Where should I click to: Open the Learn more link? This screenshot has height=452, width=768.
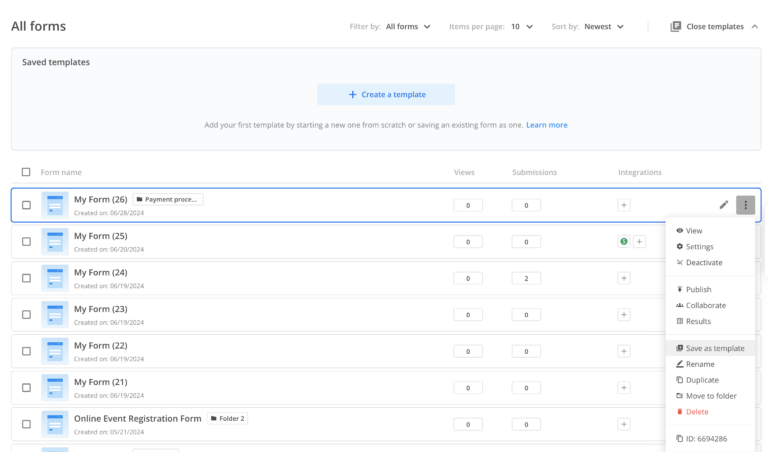tap(547, 125)
